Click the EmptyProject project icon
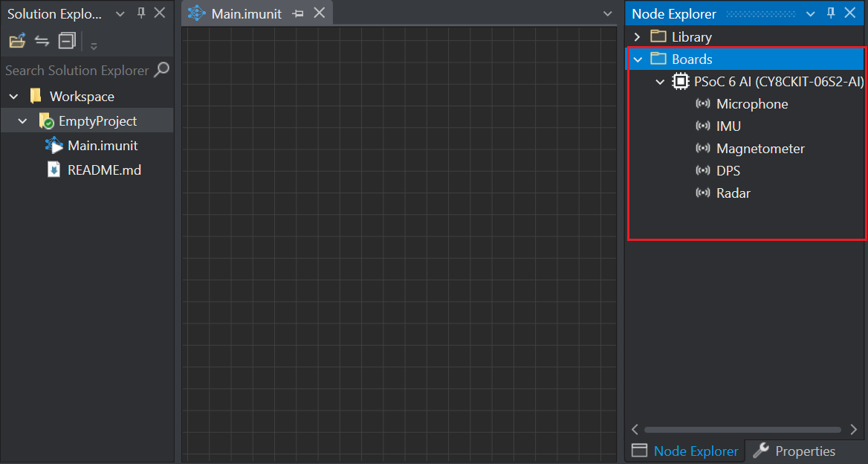Viewport: 868px width, 464px height. pos(46,120)
